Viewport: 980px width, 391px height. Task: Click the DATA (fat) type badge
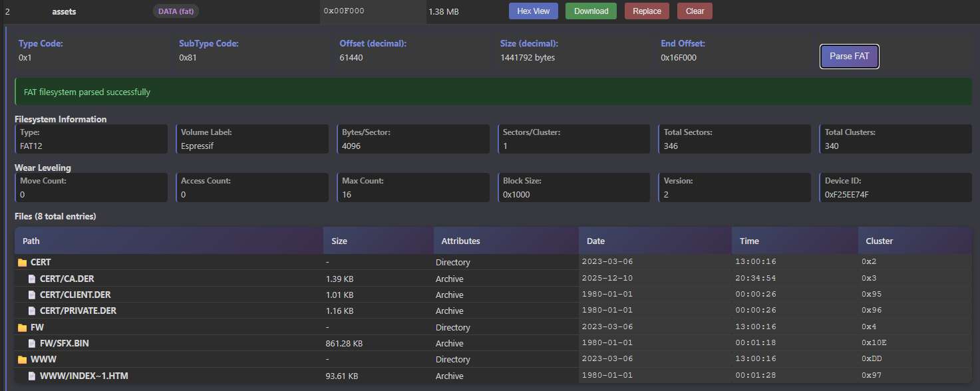[176, 11]
